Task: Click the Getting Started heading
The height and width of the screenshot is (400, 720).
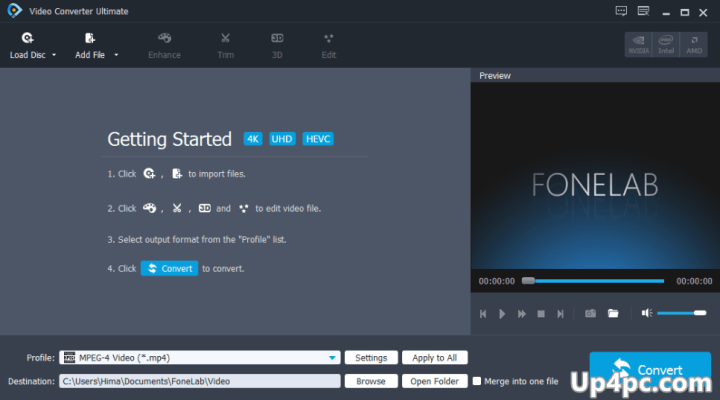Action: (169, 139)
